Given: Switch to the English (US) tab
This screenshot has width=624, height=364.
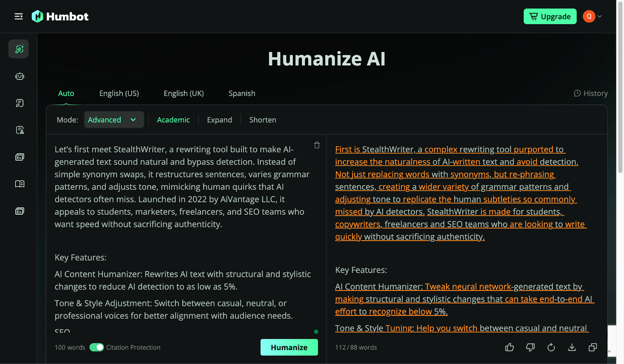Looking at the screenshot, I should 119,94.
